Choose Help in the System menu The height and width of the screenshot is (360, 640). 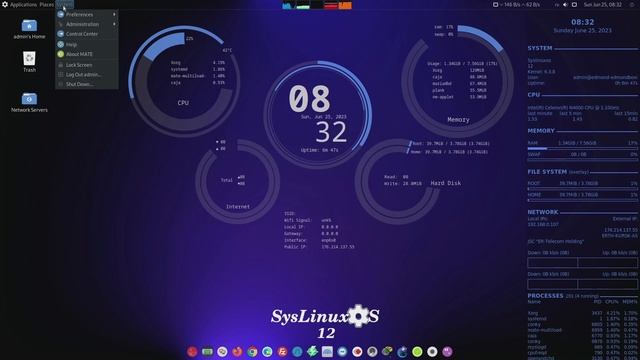pos(87,44)
